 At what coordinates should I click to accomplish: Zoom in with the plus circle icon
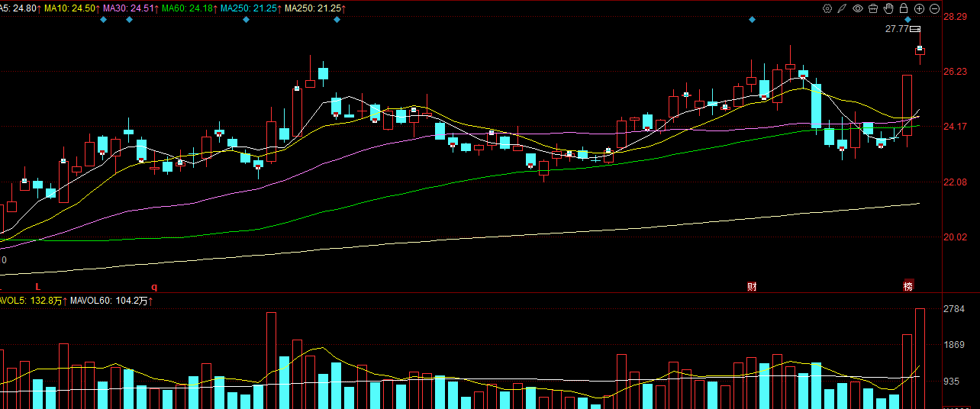919,8
